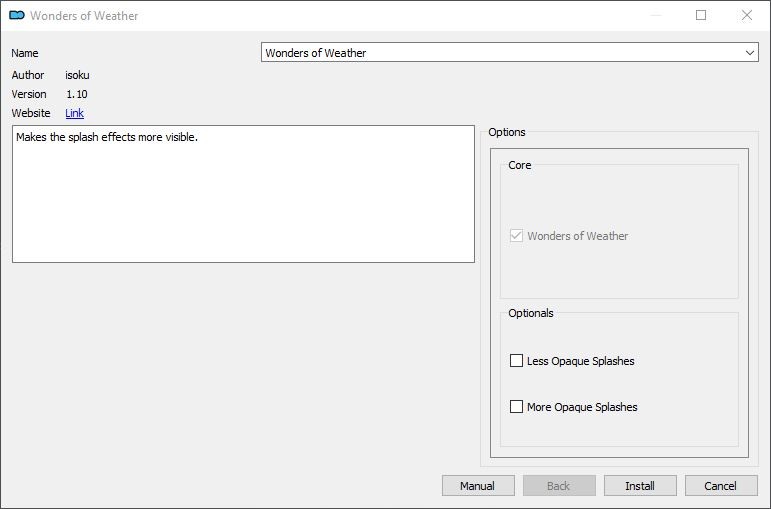Click the Install button
Viewport: 771px width, 509px height.
click(x=640, y=486)
